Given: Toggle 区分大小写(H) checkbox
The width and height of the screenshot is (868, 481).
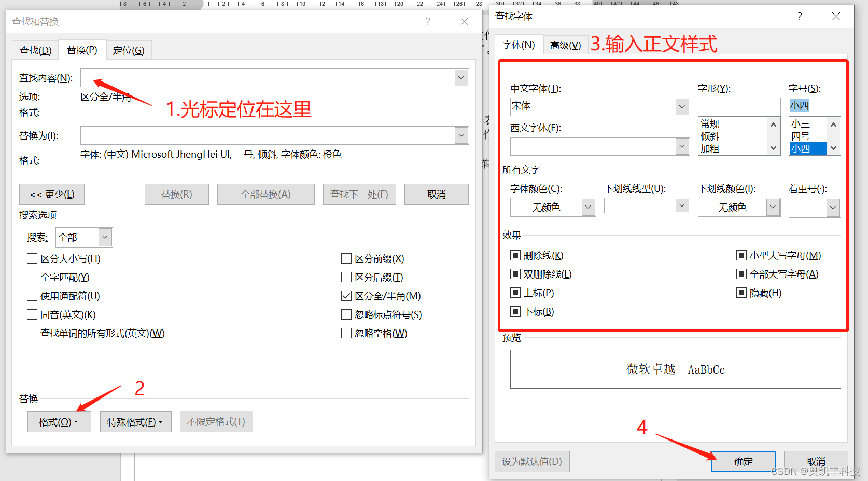Looking at the screenshot, I should (x=32, y=258).
